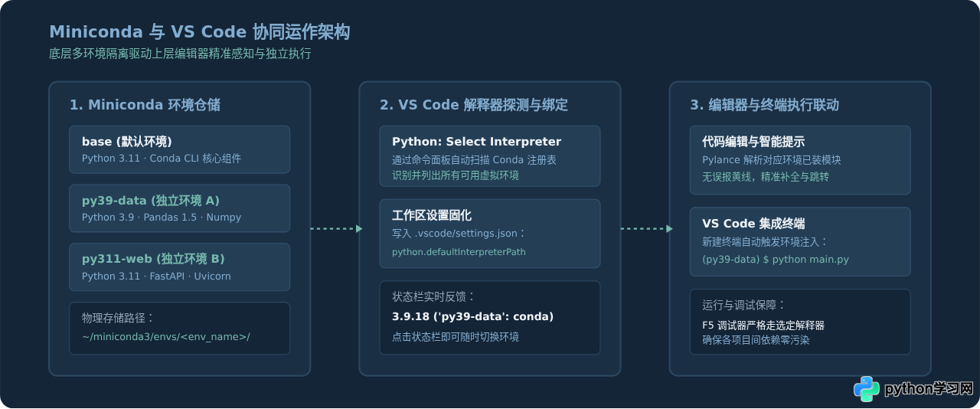Click the text 'Pylance 解析对应环境已装模块'
The width and height of the screenshot is (980, 409).
pos(772,160)
